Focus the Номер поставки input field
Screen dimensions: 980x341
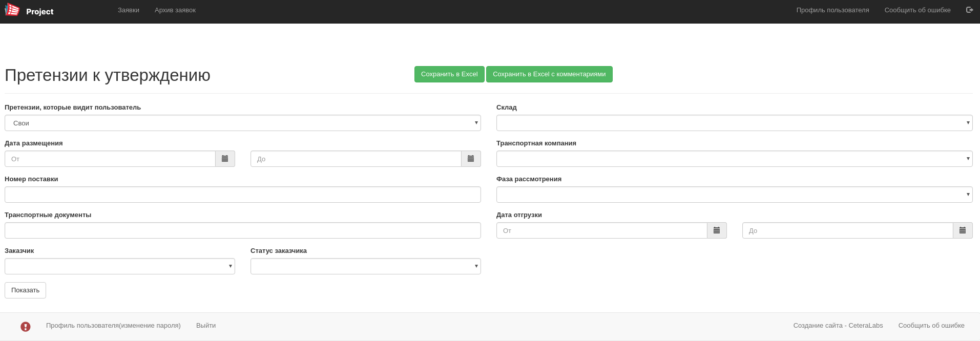pos(242,195)
